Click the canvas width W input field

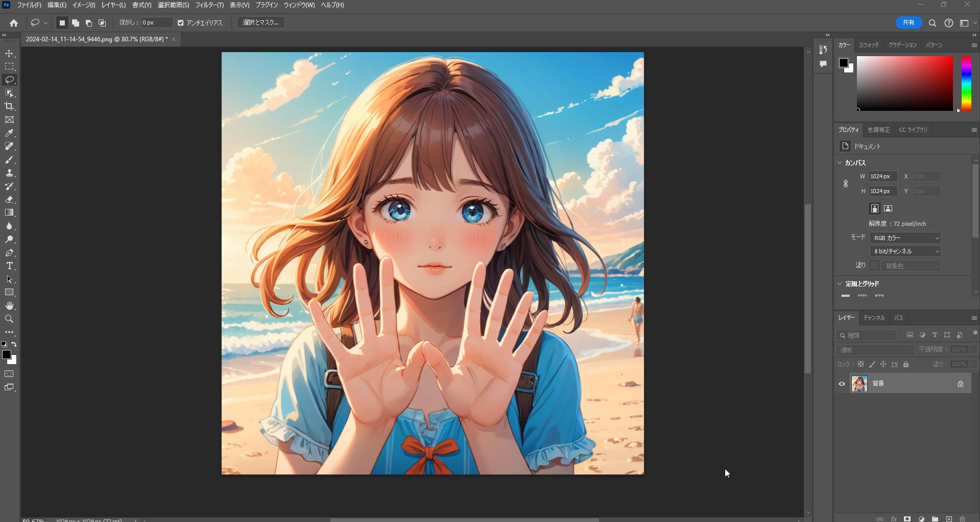point(882,176)
